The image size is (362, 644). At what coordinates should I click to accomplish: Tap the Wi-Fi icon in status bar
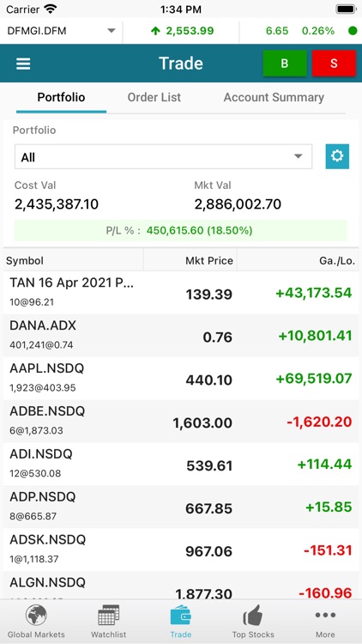click(x=51, y=9)
